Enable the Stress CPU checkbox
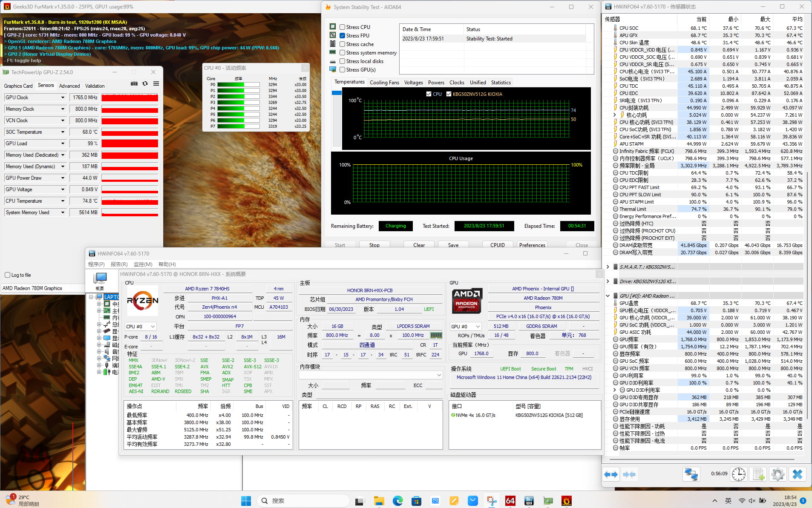The image size is (812, 508). (342, 27)
